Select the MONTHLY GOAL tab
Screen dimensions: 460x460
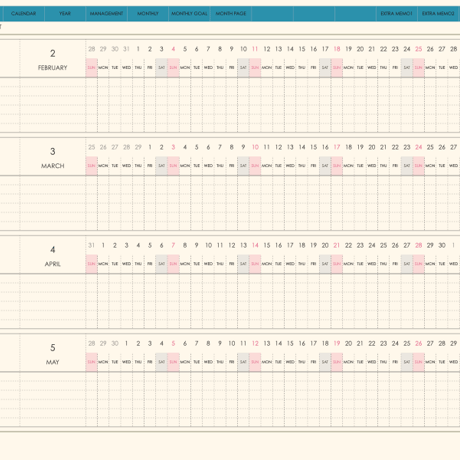point(189,14)
